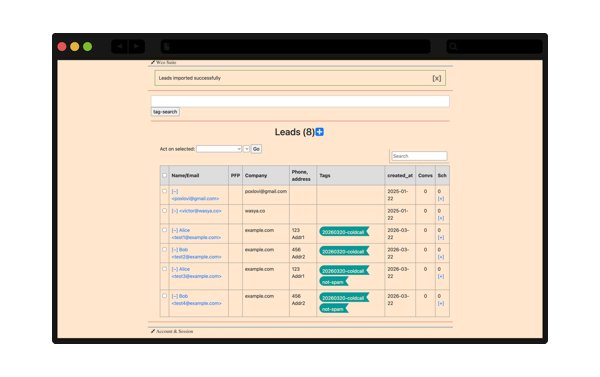600x377 pixels.
Task: Click the [+] schedule link in the gmail.com row
Action: (441, 199)
